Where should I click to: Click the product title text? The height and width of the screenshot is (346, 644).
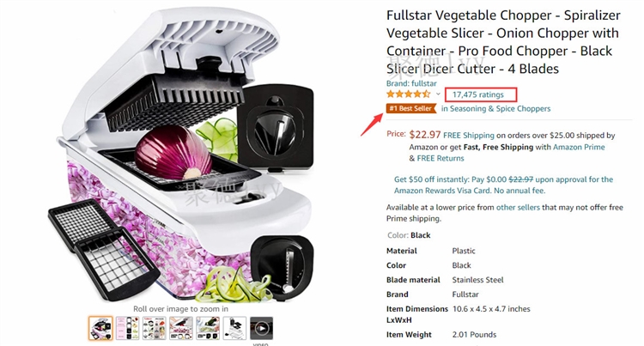tap(503, 42)
